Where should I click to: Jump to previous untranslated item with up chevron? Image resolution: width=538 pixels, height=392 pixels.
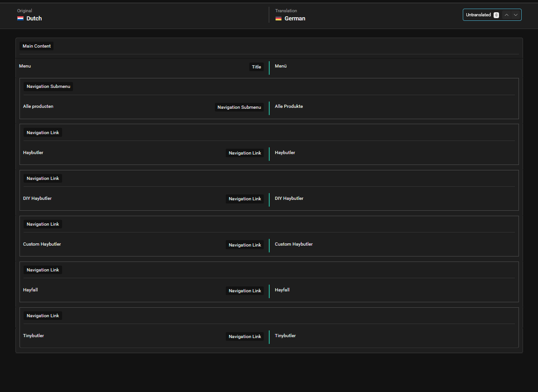(x=506, y=15)
